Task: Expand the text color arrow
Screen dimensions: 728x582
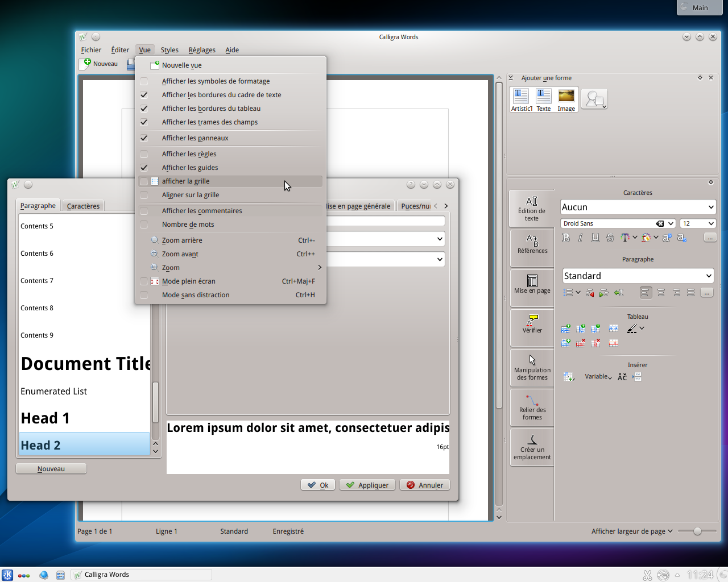Action: click(x=635, y=238)
